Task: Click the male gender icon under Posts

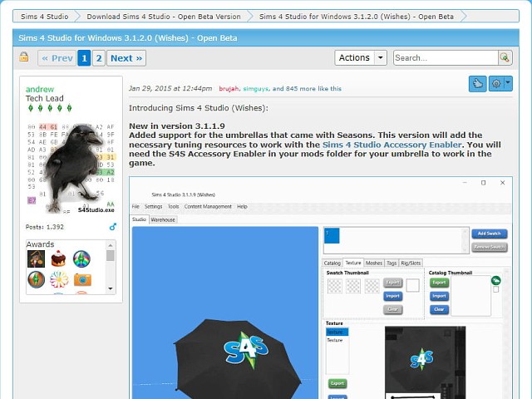Action: click(113, 227)
